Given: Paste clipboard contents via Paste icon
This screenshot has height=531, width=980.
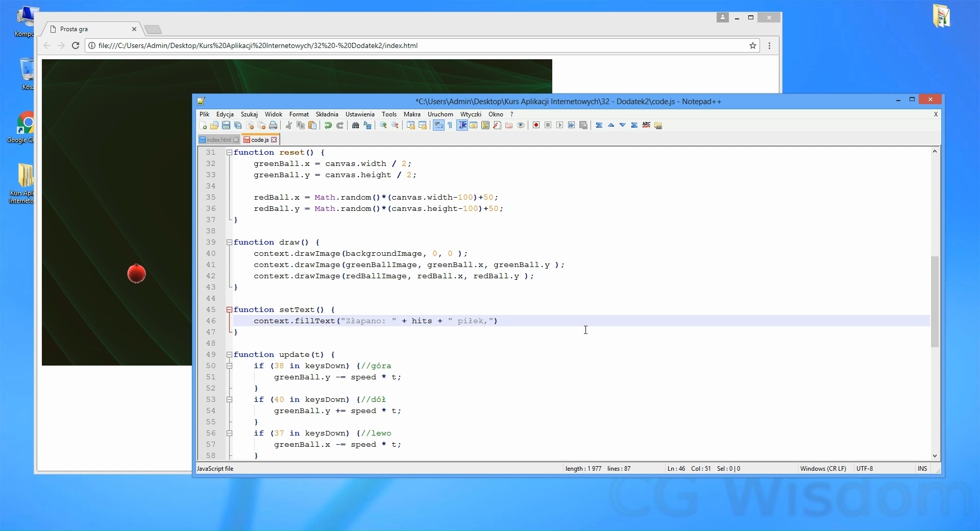Looking at the screenshot, I should click(x=312, y=126).
